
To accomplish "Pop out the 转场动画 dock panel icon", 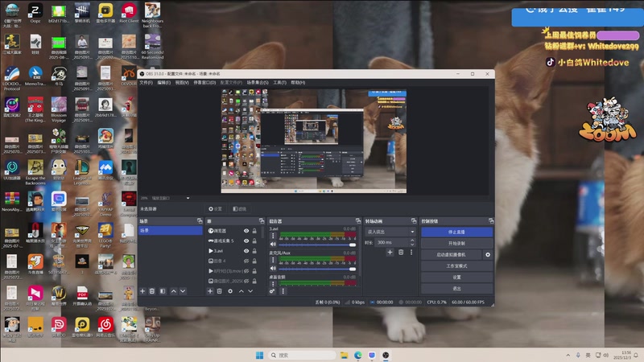I will click(414, 220).
